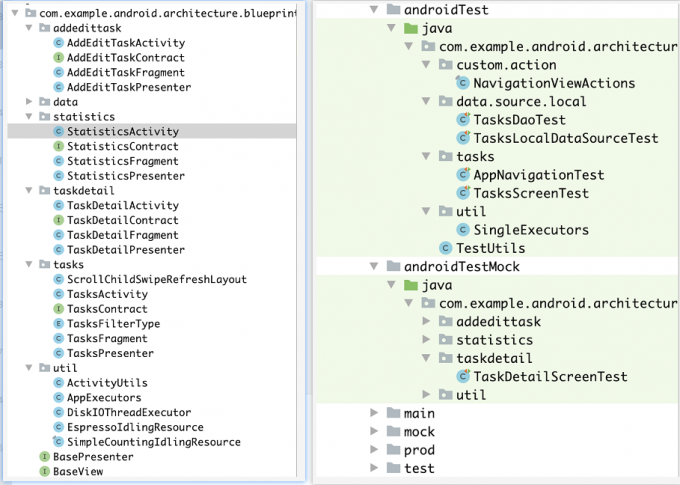Open the TasksPresenter class
The width and height of the screenshot is (680, 485).
[110, 353]
